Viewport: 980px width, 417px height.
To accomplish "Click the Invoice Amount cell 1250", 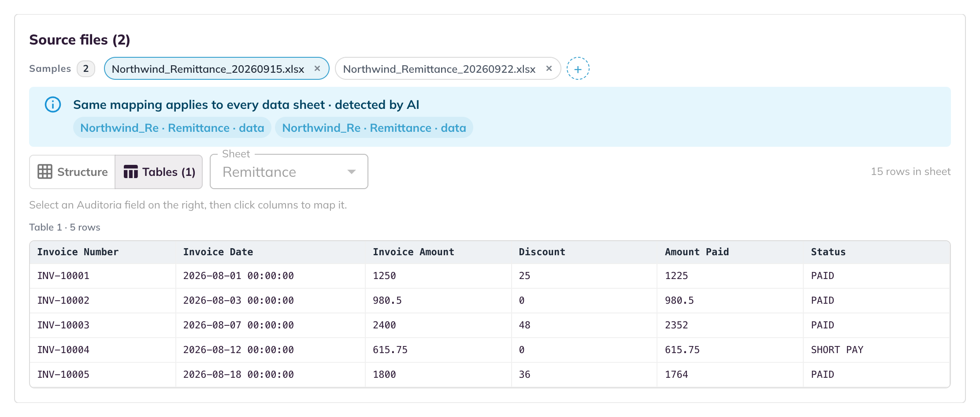I will point(438,276).
